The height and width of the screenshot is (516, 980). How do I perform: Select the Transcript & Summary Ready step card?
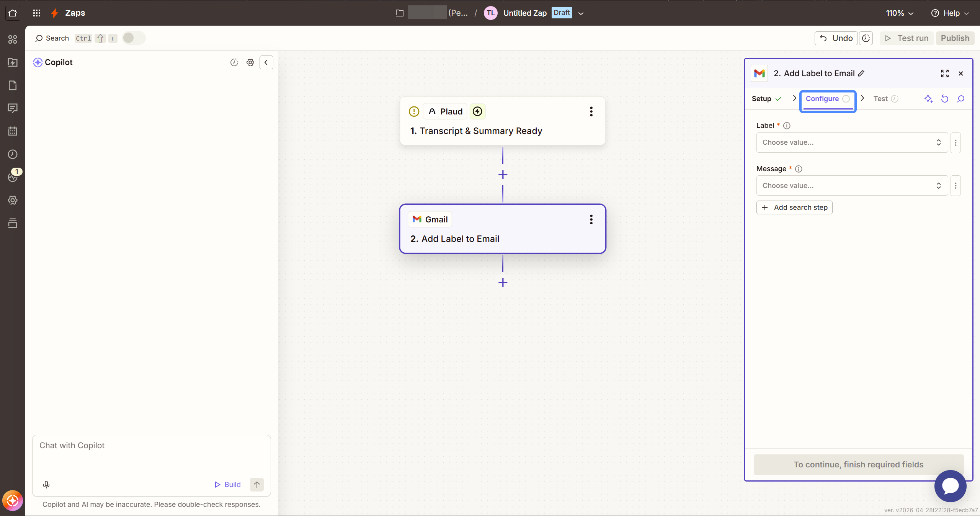pyautogui.click(x=502, y=121)
